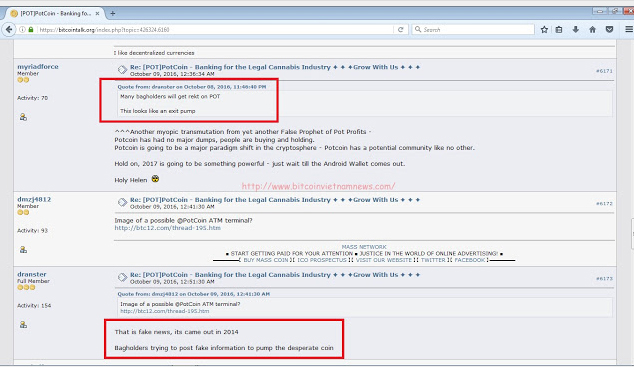Click the browser back arrow button

tap(9, 30)
